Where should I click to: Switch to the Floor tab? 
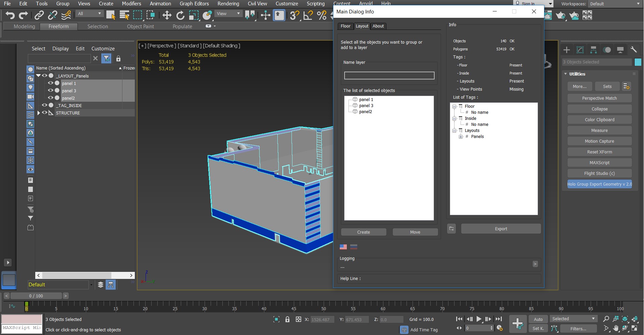(345, 26)
